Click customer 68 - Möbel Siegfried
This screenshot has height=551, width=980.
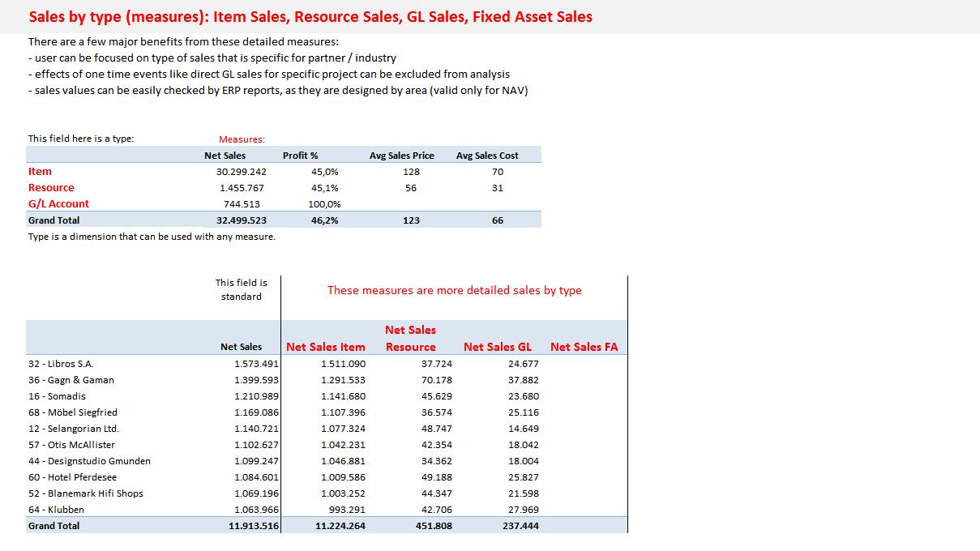tap(73, 412)
